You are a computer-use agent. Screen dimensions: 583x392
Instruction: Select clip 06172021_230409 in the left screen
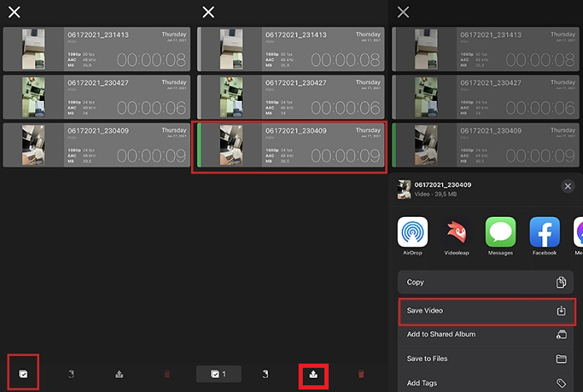click(97, 145)
